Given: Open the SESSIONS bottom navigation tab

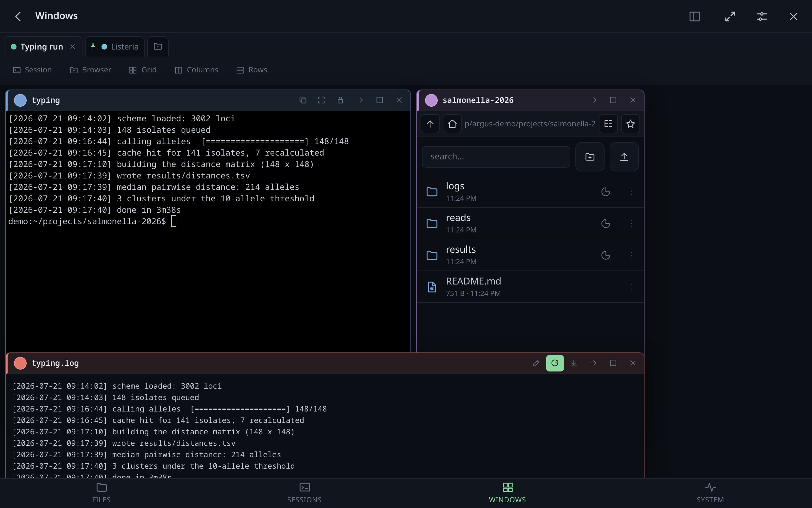Looking at the screenshot, I should click(x=304, y=493).
